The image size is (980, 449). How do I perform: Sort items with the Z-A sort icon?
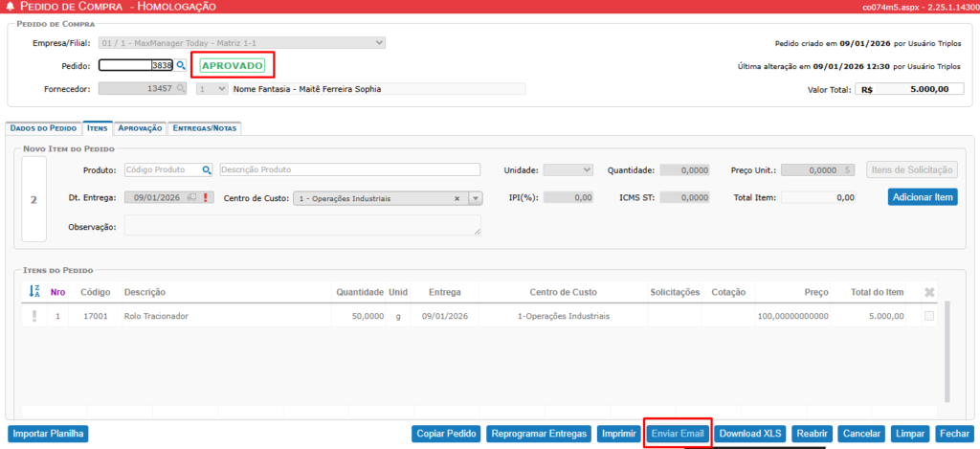tap(34, 291)
